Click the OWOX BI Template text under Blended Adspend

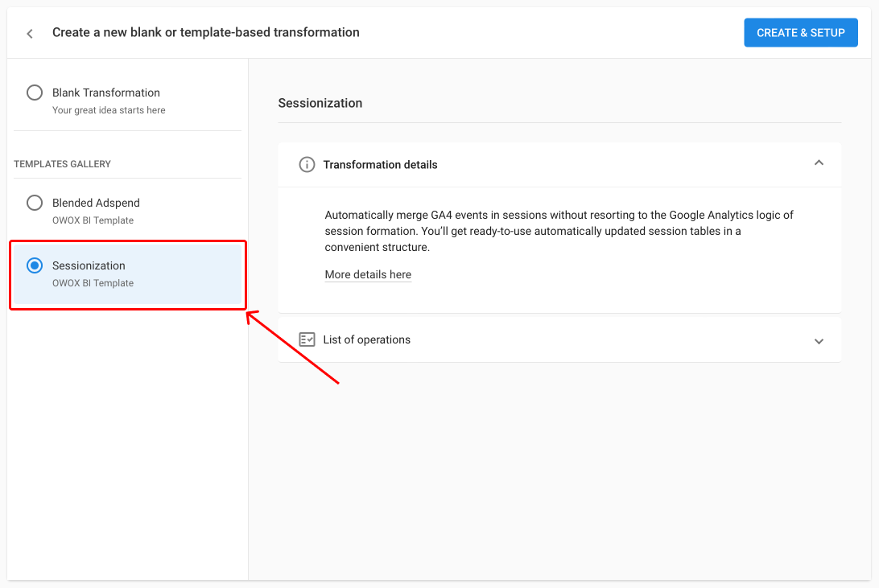pyautogui.click(x=93, y=220)
